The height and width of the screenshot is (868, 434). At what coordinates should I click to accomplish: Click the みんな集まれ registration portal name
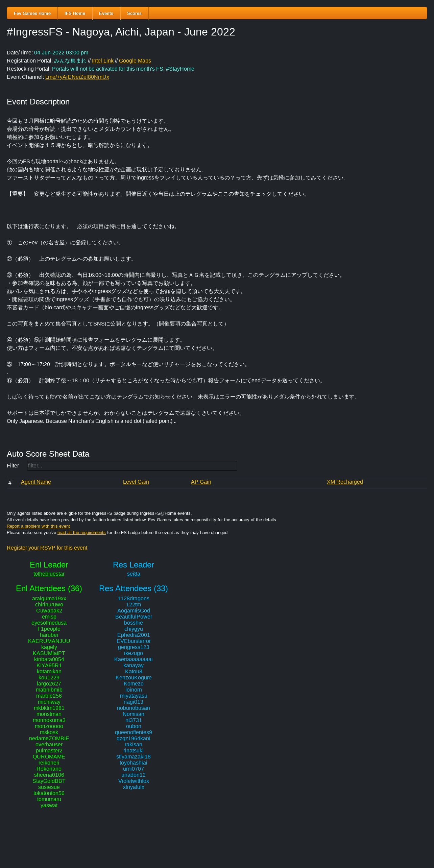[70, 61]
